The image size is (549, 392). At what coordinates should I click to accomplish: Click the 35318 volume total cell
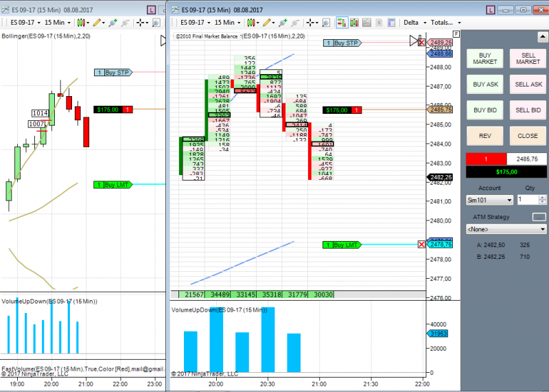point(269,295)
